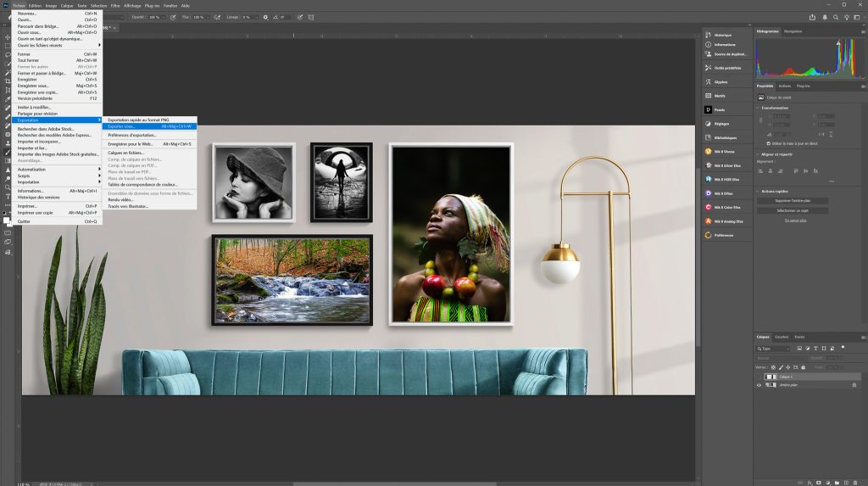Switch to the Couches tab
Viewport: 868px width, 486px height.
pyautogui.click(x=782, y=337)
